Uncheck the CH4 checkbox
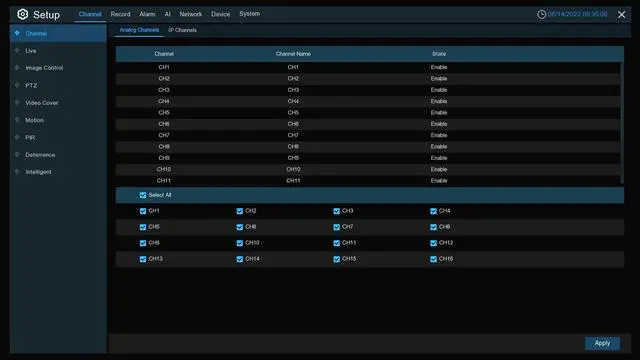 pyautogui.click(x=433, y=211)
